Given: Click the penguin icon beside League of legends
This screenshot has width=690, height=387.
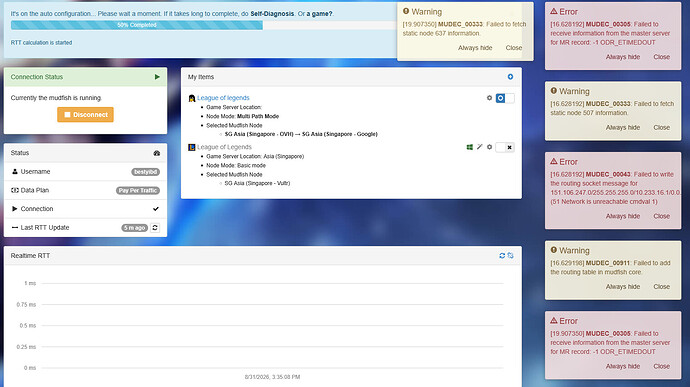Looking at the screenshot, I should (x=191, y=98).
